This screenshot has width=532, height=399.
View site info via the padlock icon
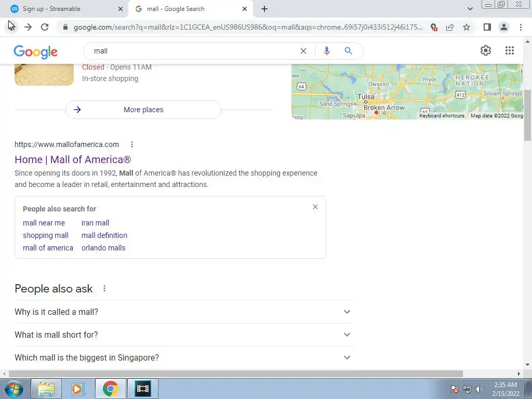coord(65,27)
